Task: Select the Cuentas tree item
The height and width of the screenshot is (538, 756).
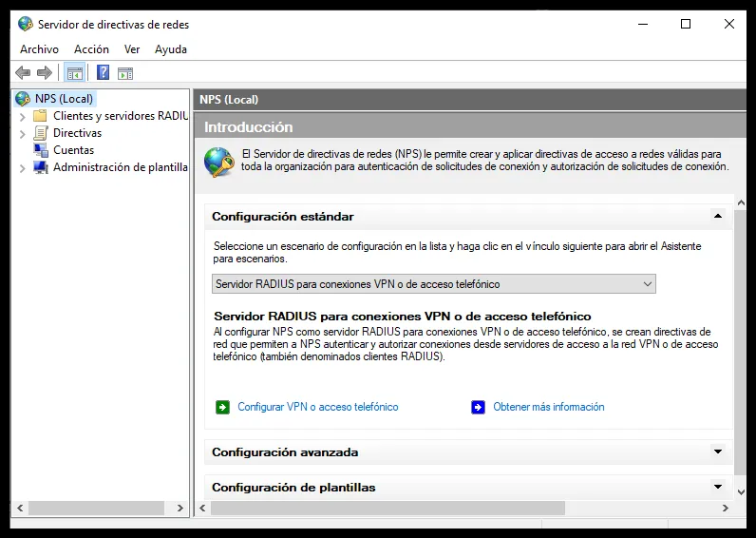Action: pyautogui.click(x=73, y=150)
